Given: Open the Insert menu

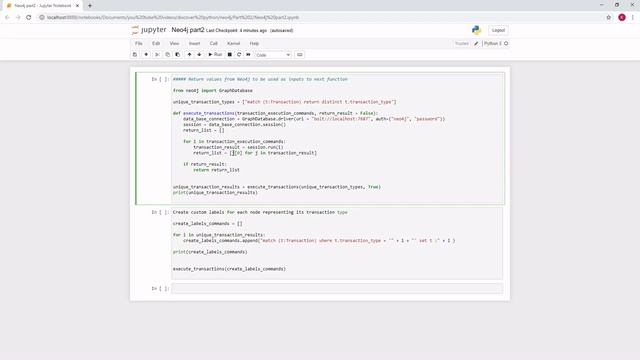Looking at the screenshot, I should click(x=194, y=44).
